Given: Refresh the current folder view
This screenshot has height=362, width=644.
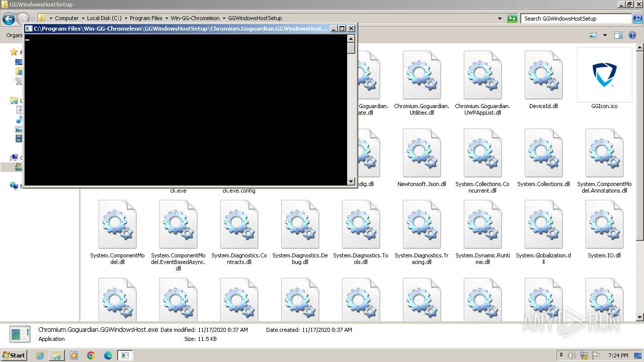Looking at the screenshot, I should pyautogui.click(x=512, y=19).
